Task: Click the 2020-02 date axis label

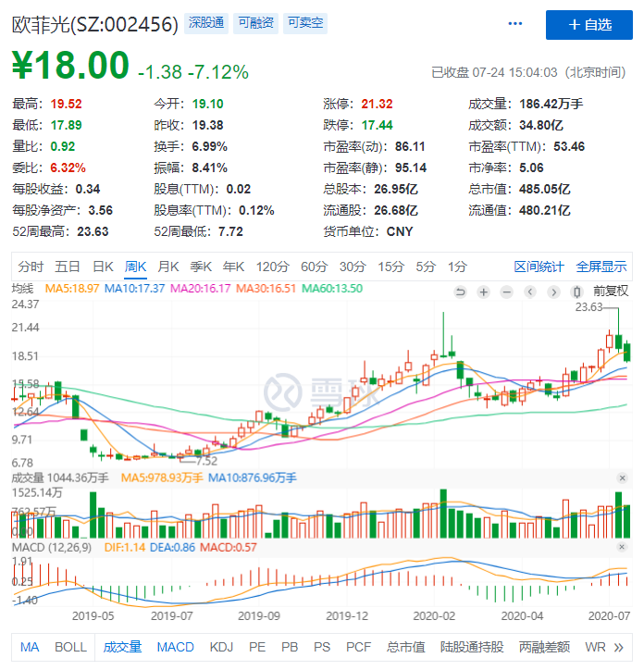Action: coord(434,615)
